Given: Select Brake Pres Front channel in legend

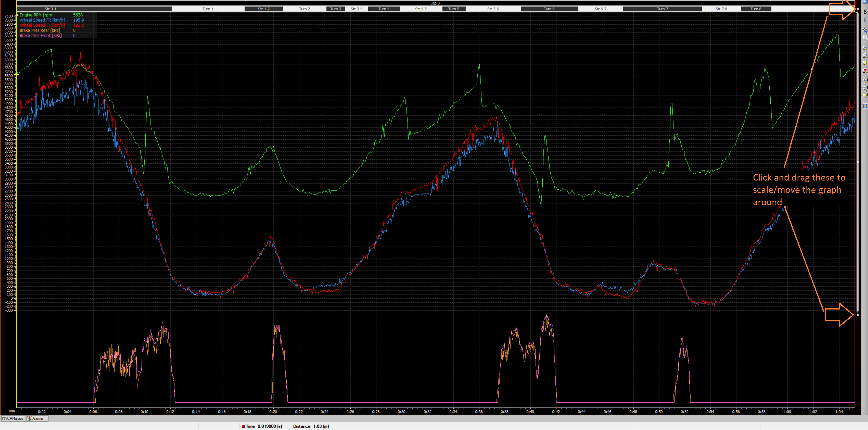Looking at the screenshot, I should tap(40, 35).
